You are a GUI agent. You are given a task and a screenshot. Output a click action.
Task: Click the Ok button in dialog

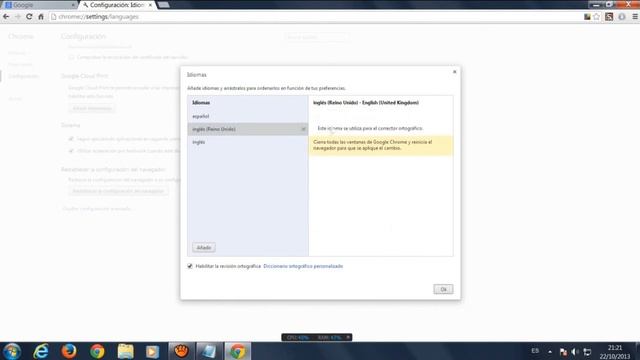(443, 289)
